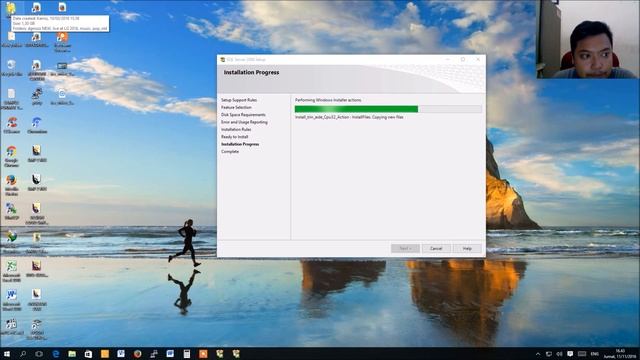The width and height of the screenshot is (640, 360).
Task: Open Google Chrome desktop shortcut
Action: click(x=11, y=156)
